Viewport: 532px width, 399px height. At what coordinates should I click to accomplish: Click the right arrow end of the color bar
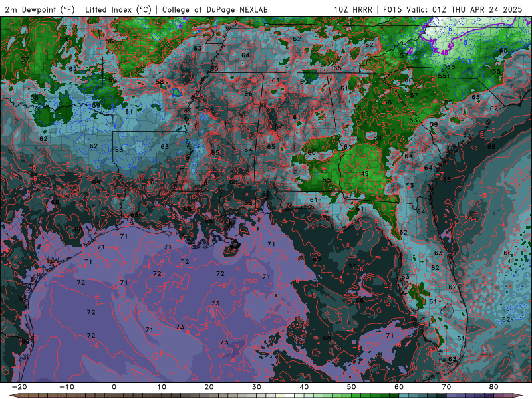click(519, 396)
